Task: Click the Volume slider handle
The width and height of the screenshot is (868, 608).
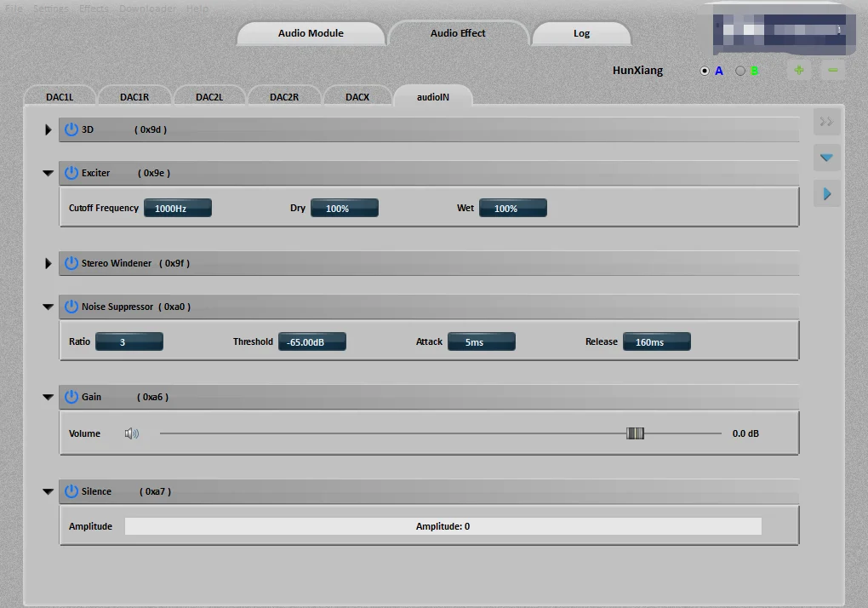Action: [635, 433]
